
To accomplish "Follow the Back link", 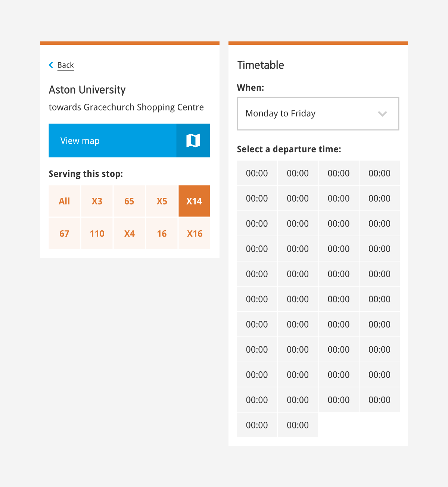I will coord(65,65).
